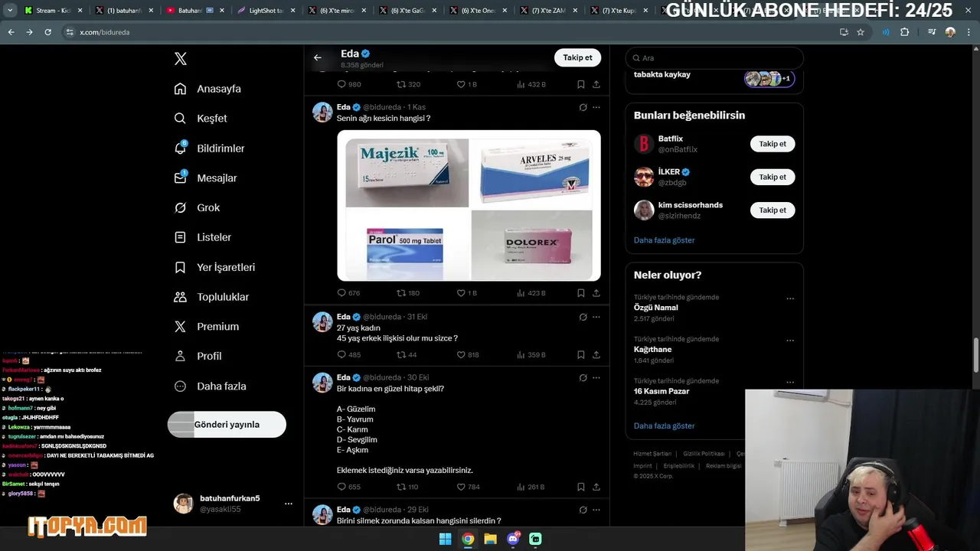This screenshot has height=551, width=980.
Task: Open Yer İşaretleri bookmarks page
Action: click(x=214, y=267)
